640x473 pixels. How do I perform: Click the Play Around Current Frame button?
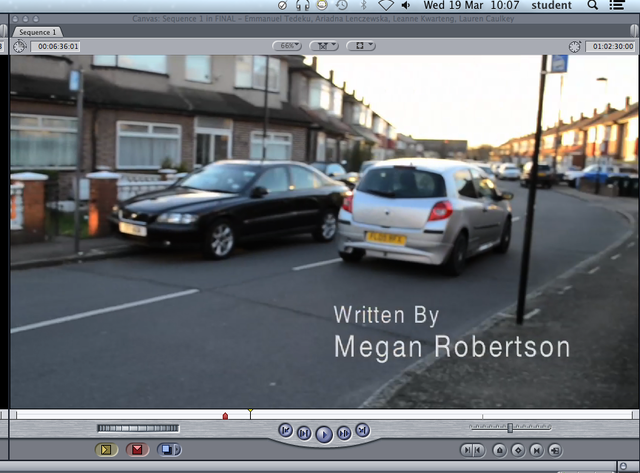pos(344,433)
